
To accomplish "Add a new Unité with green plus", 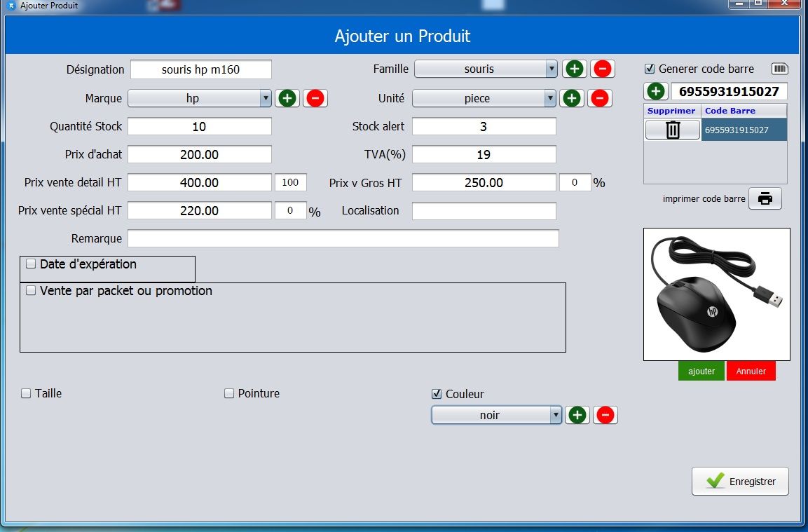I will pyautogui.click(x=572, y=98).
